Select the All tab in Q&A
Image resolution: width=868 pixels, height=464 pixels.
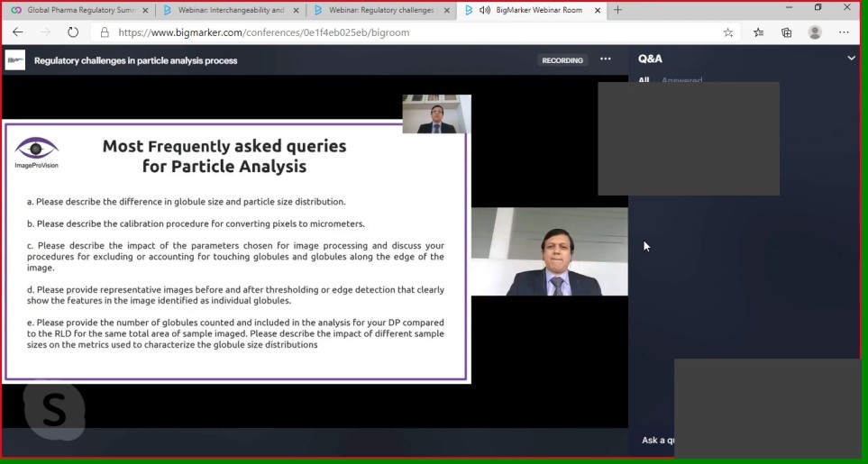pyautogui.click(x=644, y=80)
